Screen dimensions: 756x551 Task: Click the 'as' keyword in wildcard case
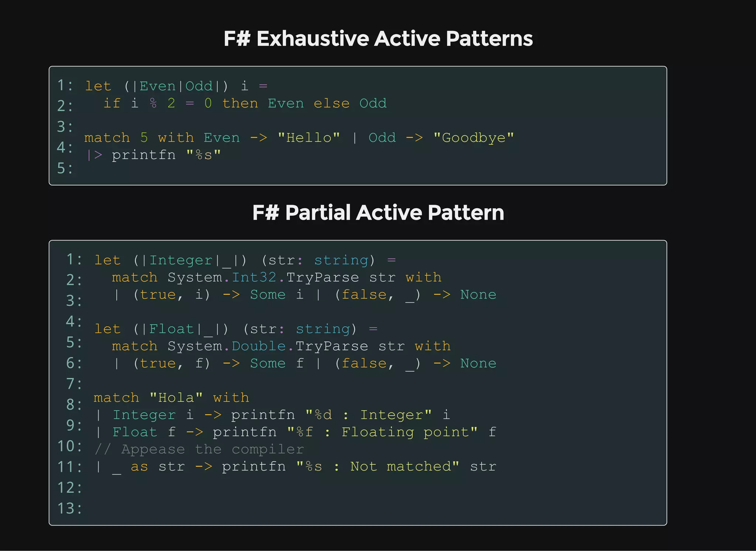click(139, 466)
